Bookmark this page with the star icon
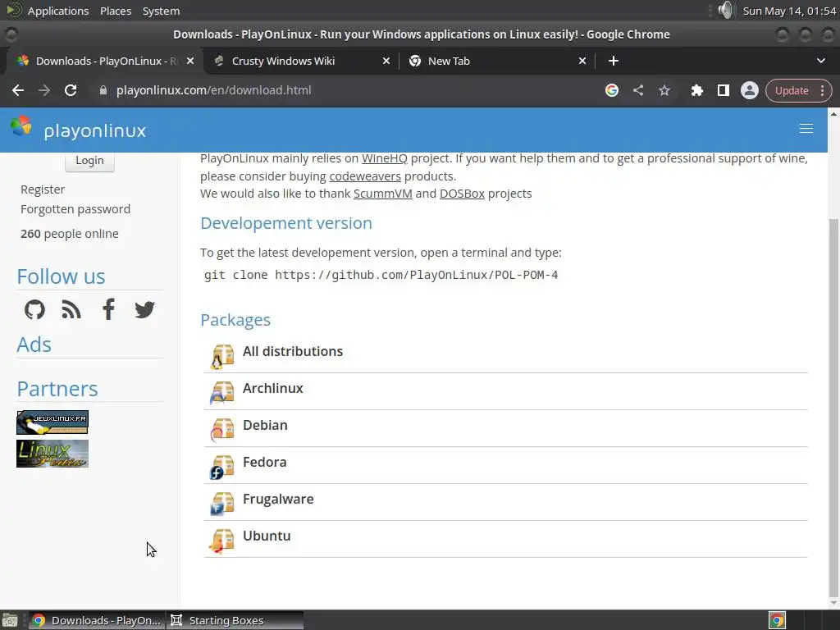The height and width of the screenshot is (630, 840). tap(664, 90)
